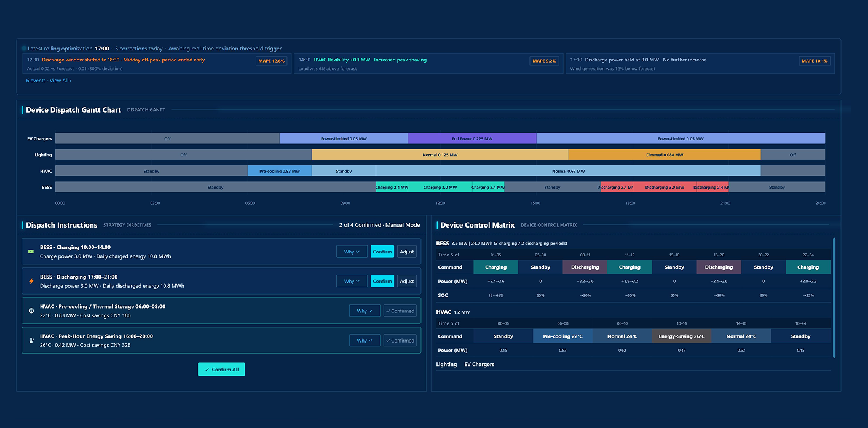
Task: Click '2 of 4 Confirmed · Manual Mode' status
Action: tap(379, 225)
